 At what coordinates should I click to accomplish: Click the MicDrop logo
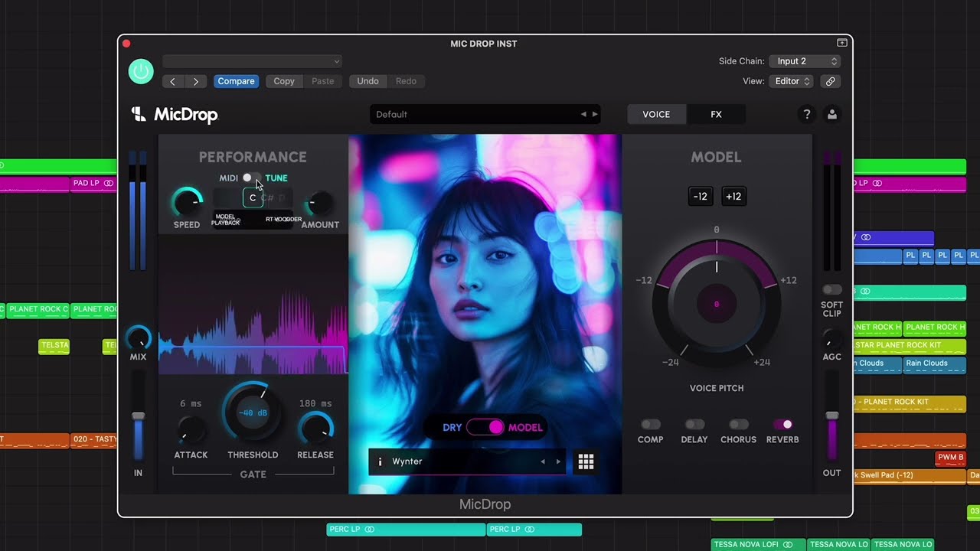pyautogui.click(x=175, y=115)
